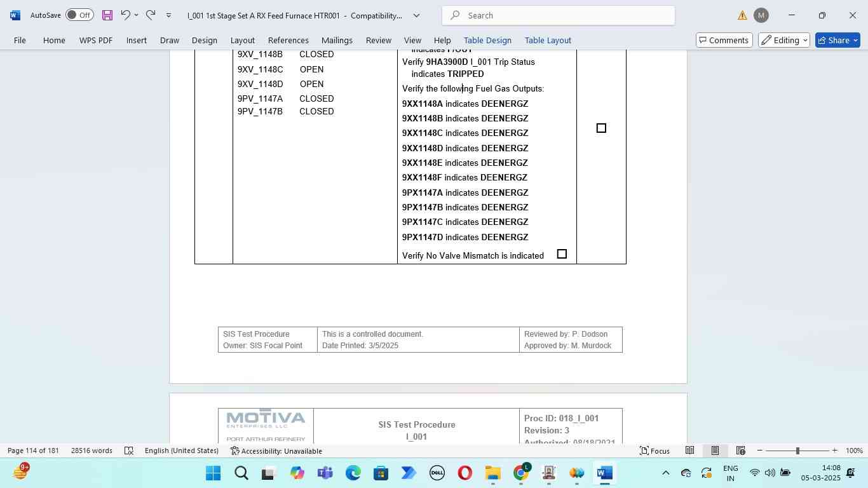Toggle AutoSave switch
Screen dimensions: 868x488
pos(79,15)
